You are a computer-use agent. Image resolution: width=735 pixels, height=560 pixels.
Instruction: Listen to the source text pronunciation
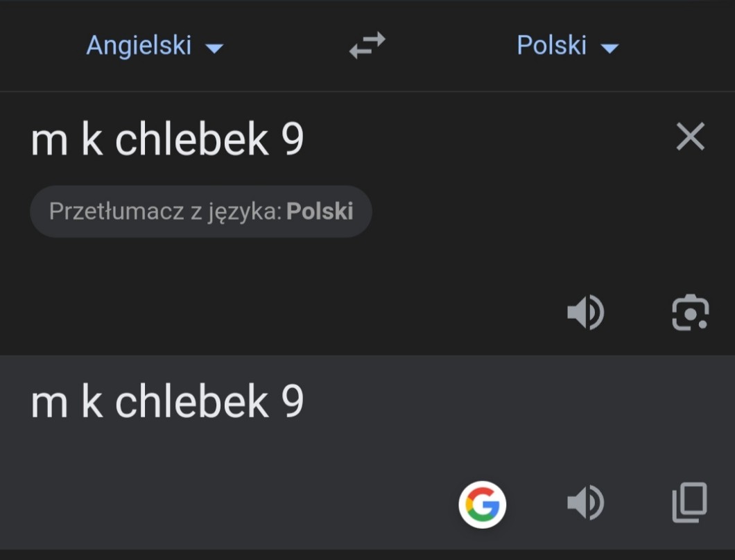coord(585,313)
